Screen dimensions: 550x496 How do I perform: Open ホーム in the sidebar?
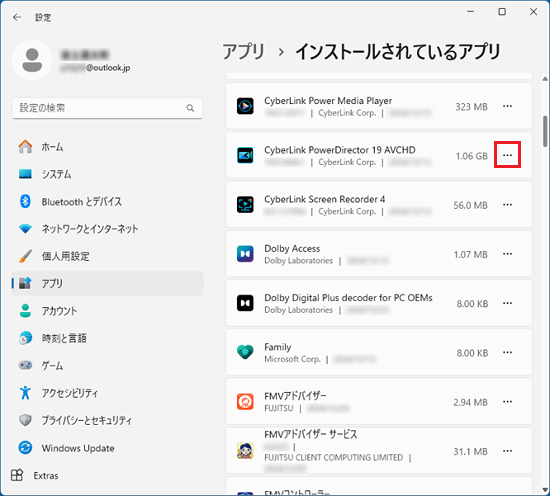107,147
